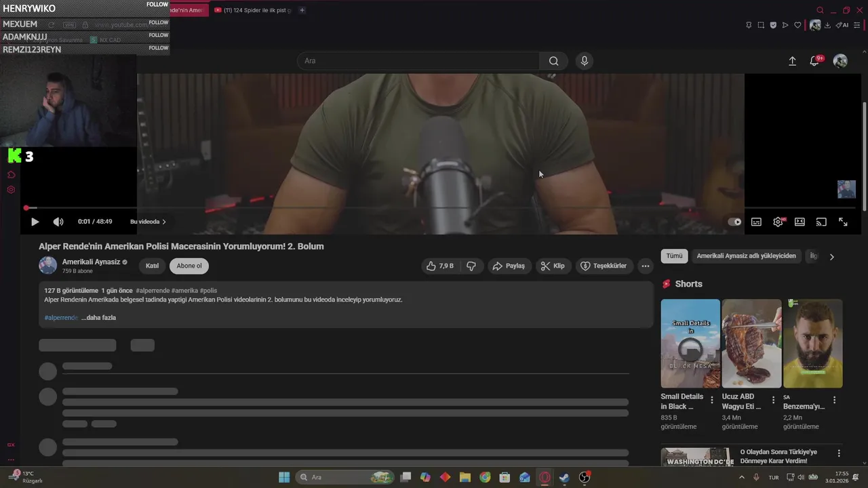Screen dimensions: 868x488
Task: Open options for 'O Olaydan Sonra Türkiye'ye' video
Action: pos(839,453)
